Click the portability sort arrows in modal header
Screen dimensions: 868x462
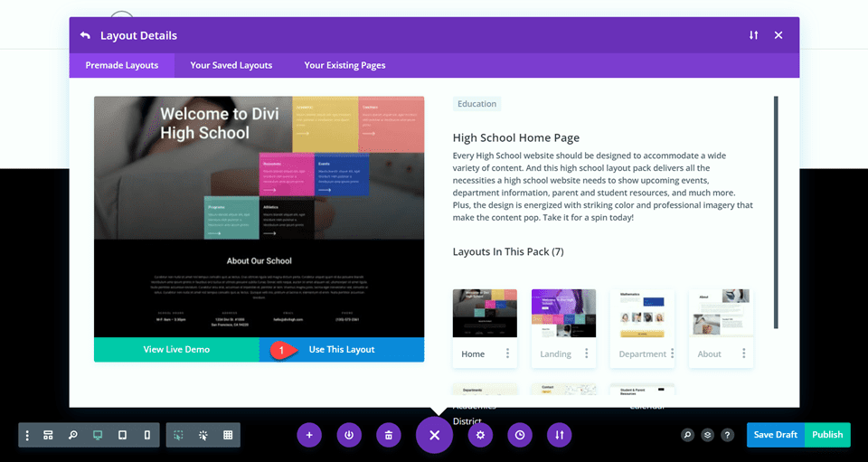753,35
